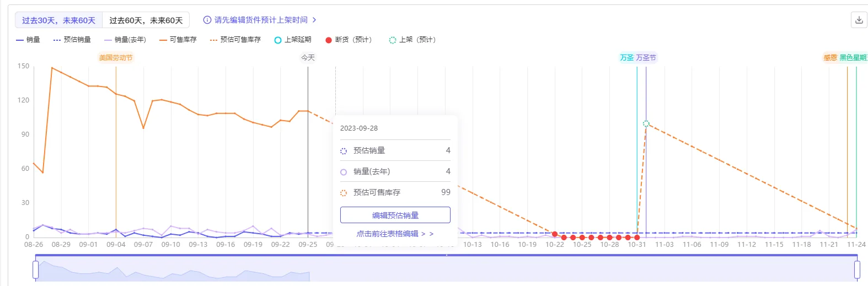Viewport: 868px width, 286px height.
Task: Click the red 断货 dot at 10-22
Action: point(555,234)
